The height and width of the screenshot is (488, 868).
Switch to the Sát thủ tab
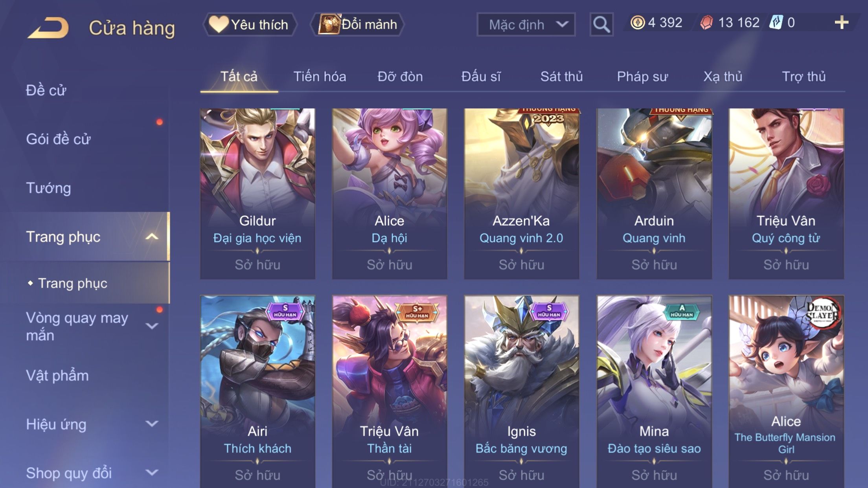click(x=561, y=77)
